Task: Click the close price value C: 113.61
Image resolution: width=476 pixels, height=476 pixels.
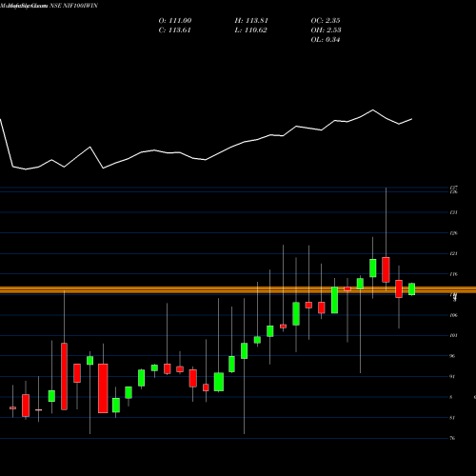Action: coord(174,30)
